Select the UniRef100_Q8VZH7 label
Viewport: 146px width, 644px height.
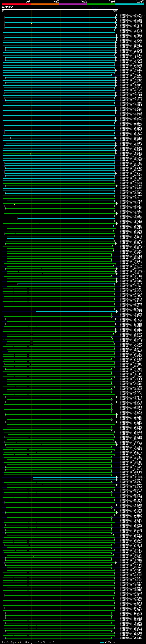click(131, 326)
